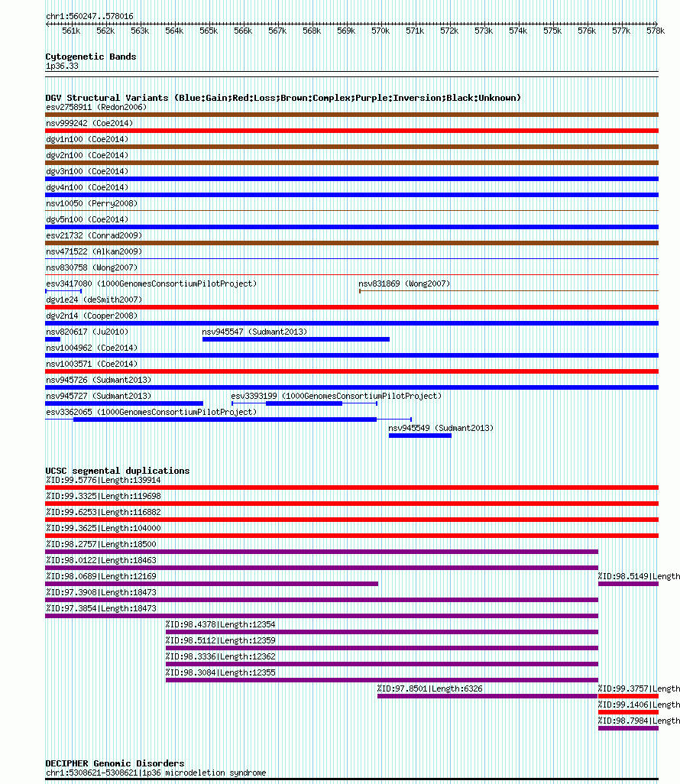
Task: Click esv3393199 1000GenomesConsortiumPilotProject label
Action: (336, 396)
